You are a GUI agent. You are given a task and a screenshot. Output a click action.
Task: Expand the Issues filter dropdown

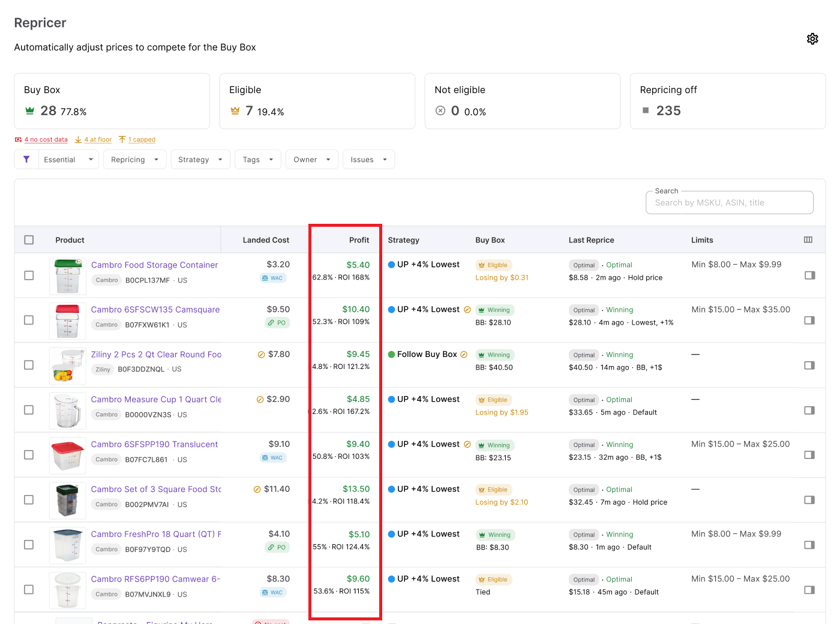click(369, 160)
